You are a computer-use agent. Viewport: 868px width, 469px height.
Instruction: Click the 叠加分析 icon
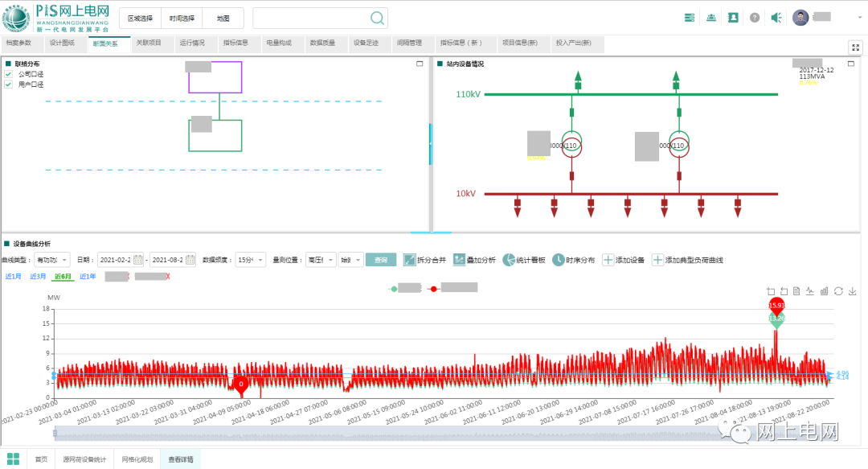(459, 260)
